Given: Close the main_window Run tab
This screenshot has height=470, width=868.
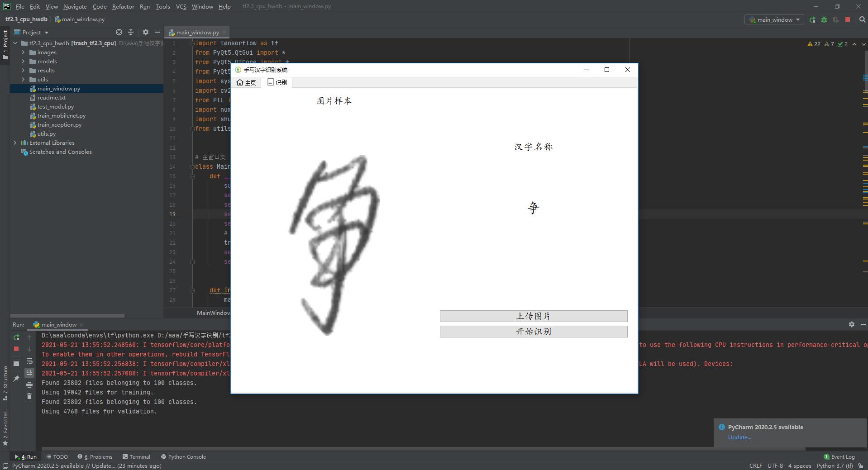Looking at the screenshot, I should (x=81, y=324).
